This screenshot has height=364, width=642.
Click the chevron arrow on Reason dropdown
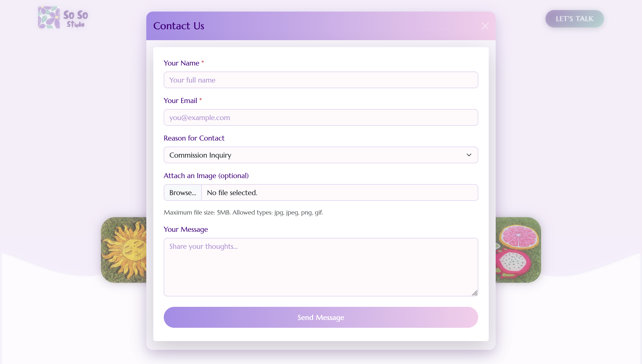[x=469, y=155]
